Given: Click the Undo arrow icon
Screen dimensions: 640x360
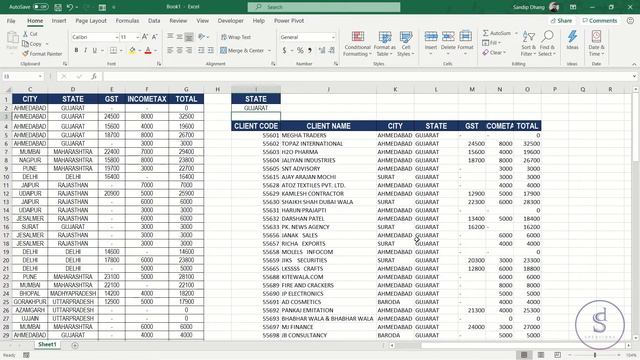Looking at the screenshot, I should (x=70, y=7).
